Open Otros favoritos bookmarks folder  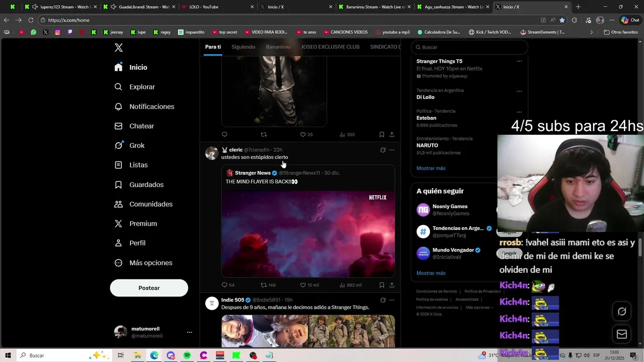tap(621, 32)
